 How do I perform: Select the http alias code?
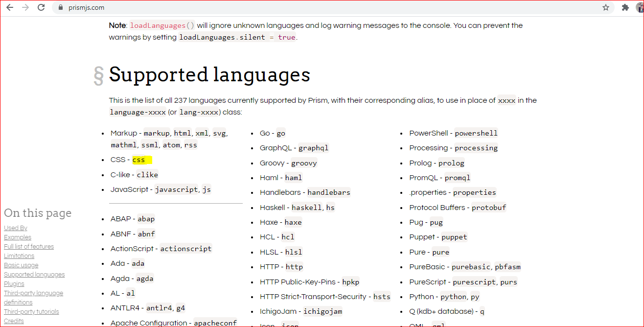pyautogui.click(x=295, y=267)
